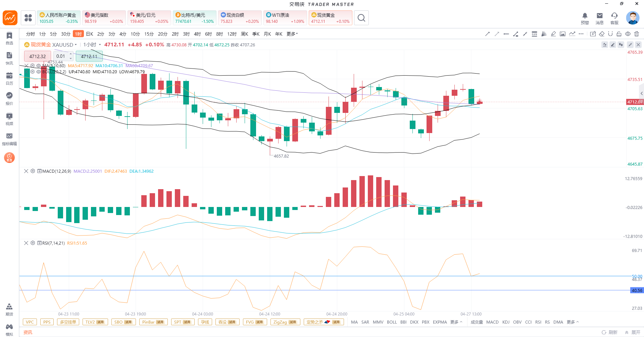Image resolution: width=644 pixels, height=337 pixels.
Task: Switch to the 日K timeframe tab
Action: coord(90,34)
